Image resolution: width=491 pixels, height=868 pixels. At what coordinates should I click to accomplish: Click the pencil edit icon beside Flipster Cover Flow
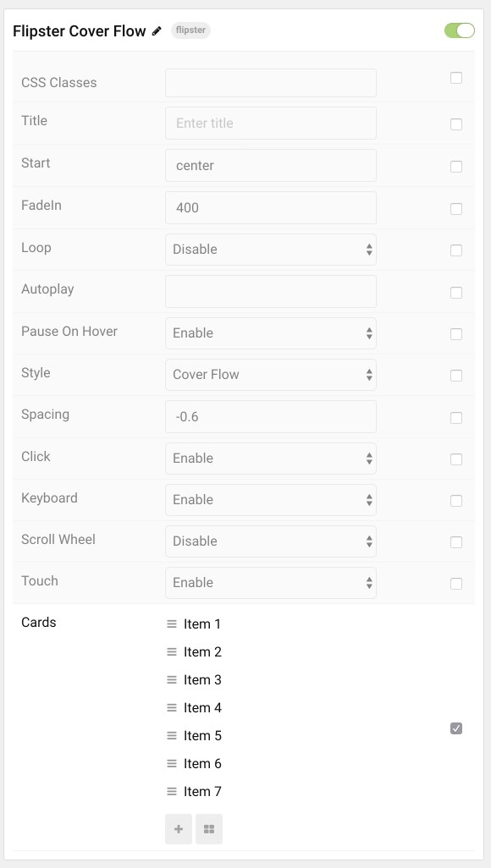pos(157,31)
